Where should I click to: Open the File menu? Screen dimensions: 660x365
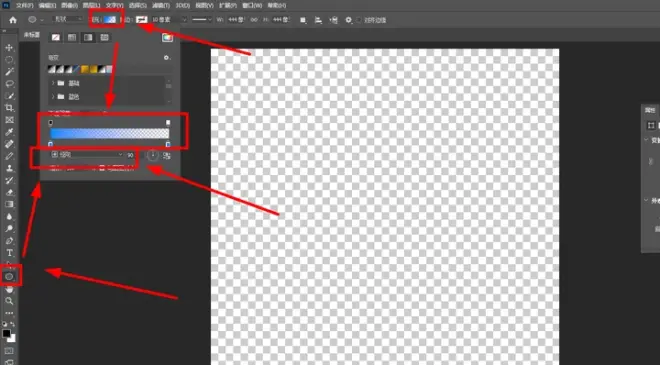(x=24, y=5)
